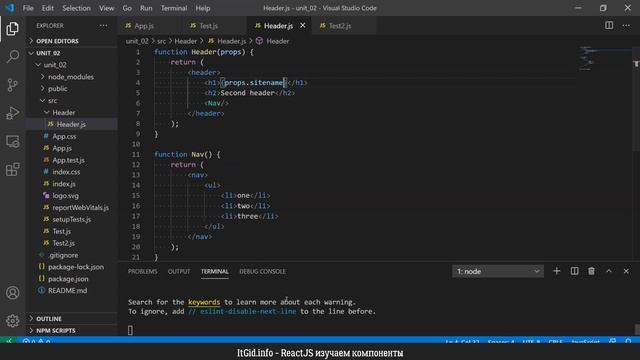Close the Header.js editor tab
Screen dimensions: 640x360
[x=302, y=25]
